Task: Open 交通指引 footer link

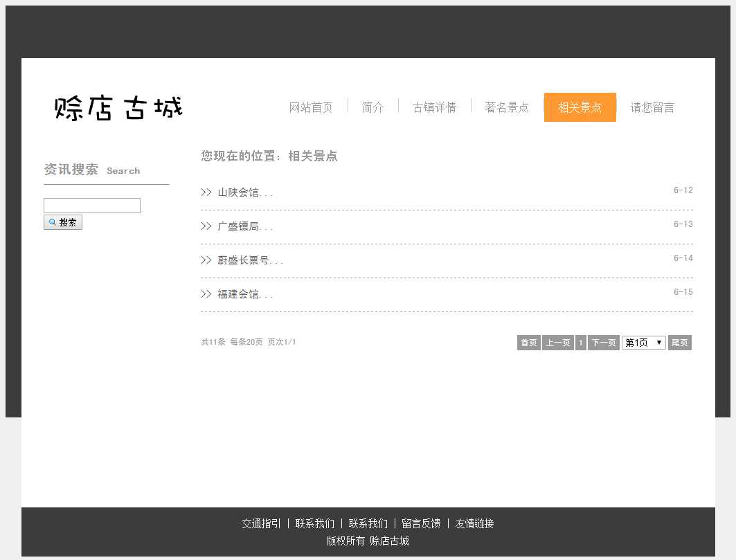Action: coord(261,523)
